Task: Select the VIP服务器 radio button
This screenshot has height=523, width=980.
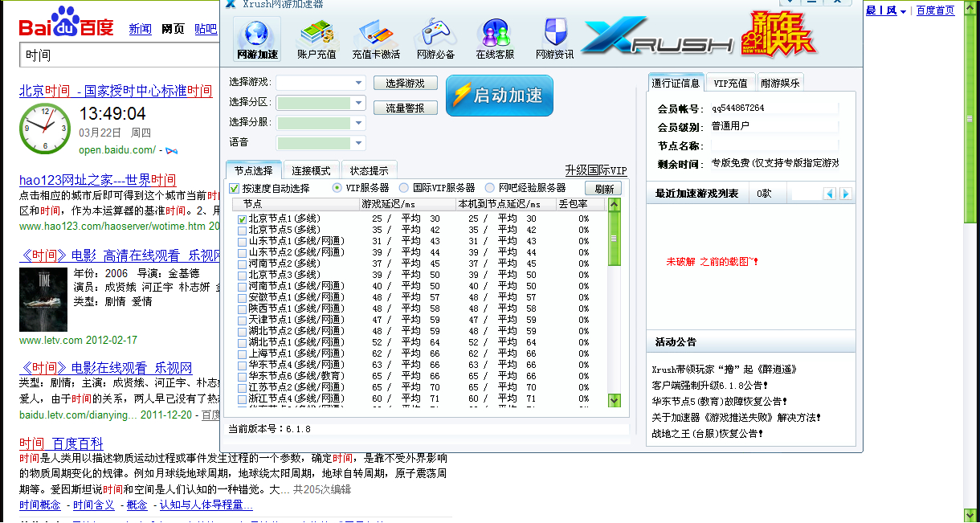Action: tap(338, 188)
